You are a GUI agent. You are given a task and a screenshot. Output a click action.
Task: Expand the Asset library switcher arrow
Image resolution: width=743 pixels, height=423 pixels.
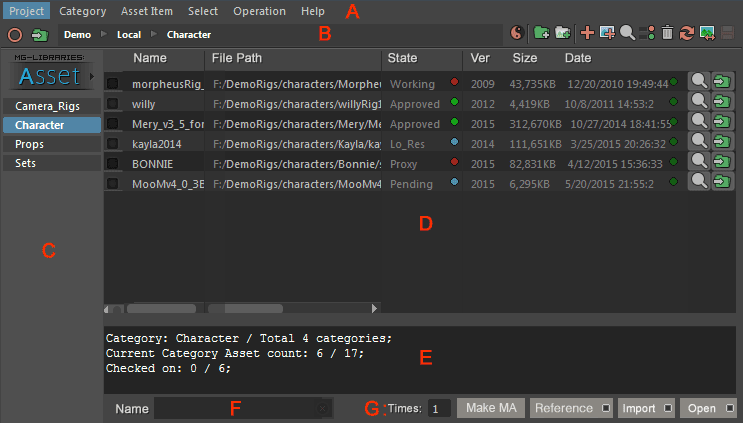pos(92,76)
